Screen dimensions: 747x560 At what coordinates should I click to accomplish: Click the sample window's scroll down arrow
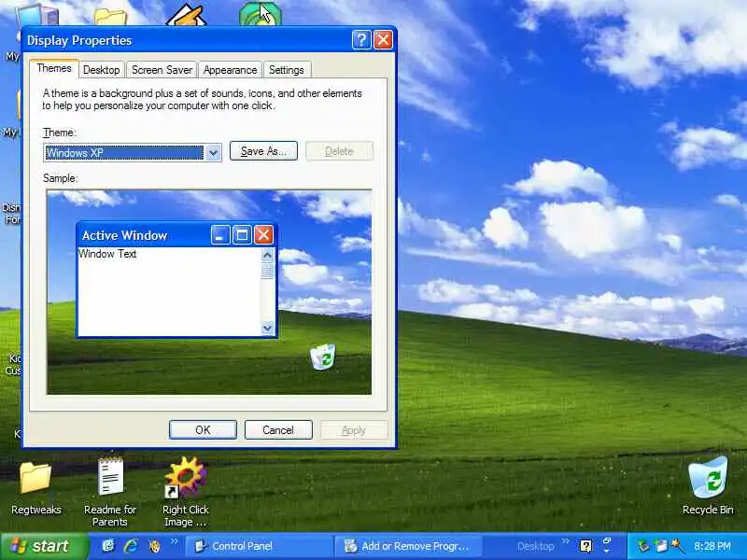pyautogui.click(x=267, y=328)
